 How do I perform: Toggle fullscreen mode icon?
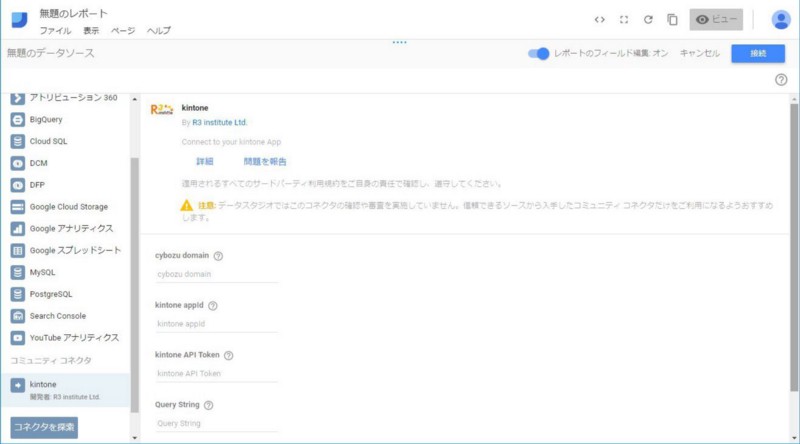[624, 20]
